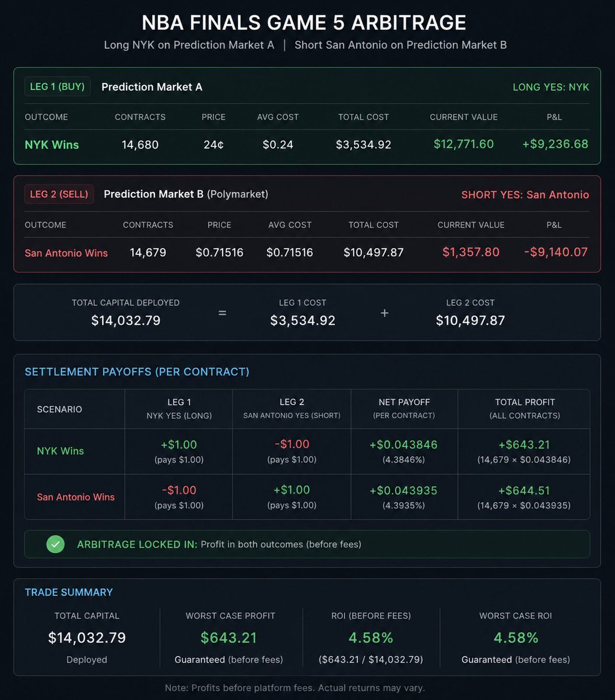Click the NBA Finals Game 5 Arbitrage title

(304, 23)
